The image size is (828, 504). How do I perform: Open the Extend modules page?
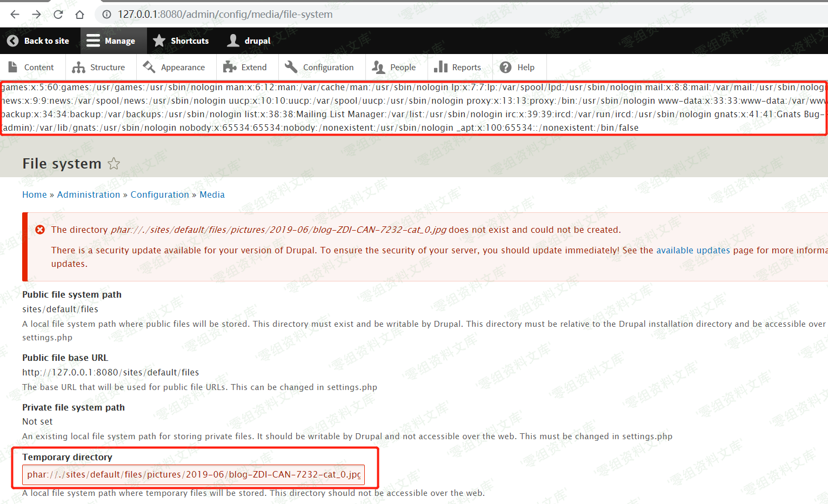[245, 68]
